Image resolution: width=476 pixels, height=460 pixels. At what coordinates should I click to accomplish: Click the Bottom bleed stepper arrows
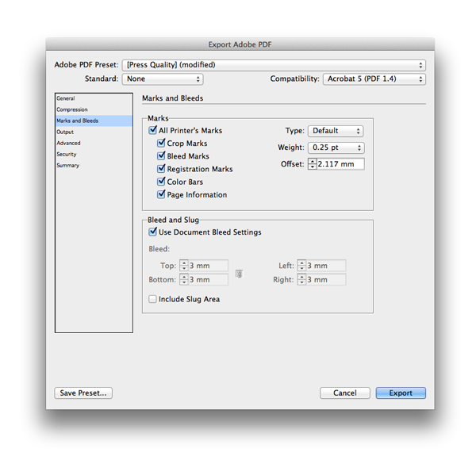click(184, 279)
